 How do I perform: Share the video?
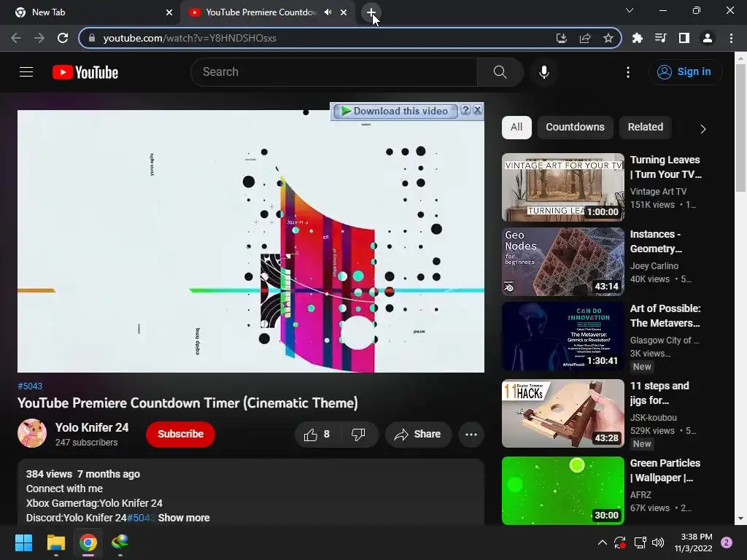418,435
